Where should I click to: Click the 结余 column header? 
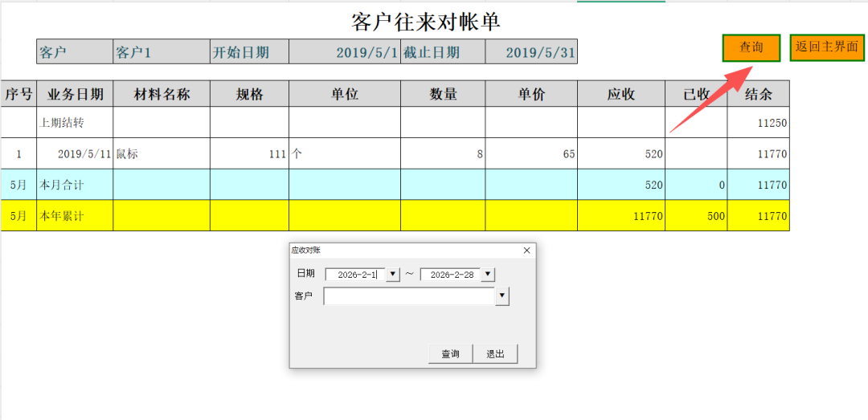click(758, 94)
